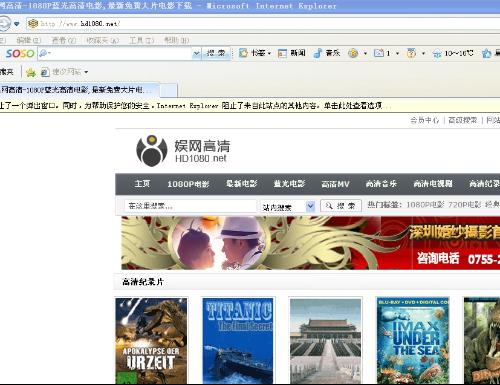Image resolution: width=500 pixels, height=385 pixels.
Task: Click the add-to-favorites star icon
Action: coord(31,72)
